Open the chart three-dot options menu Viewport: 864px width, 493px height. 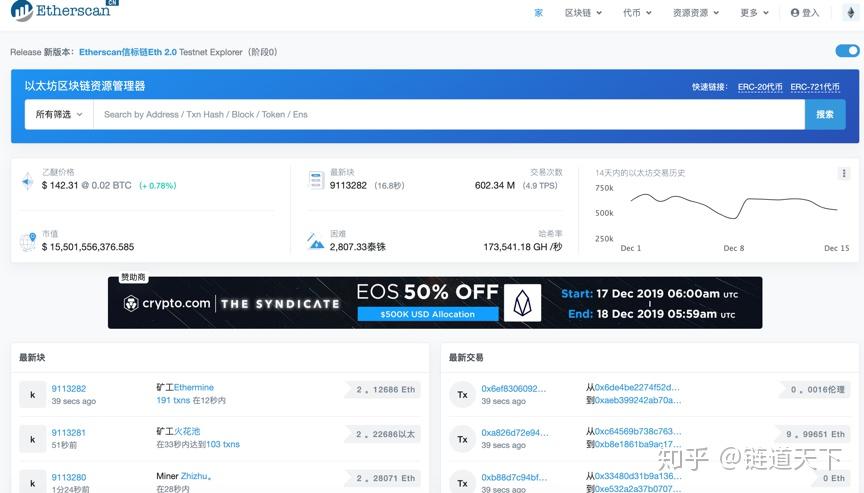(844, 174)
